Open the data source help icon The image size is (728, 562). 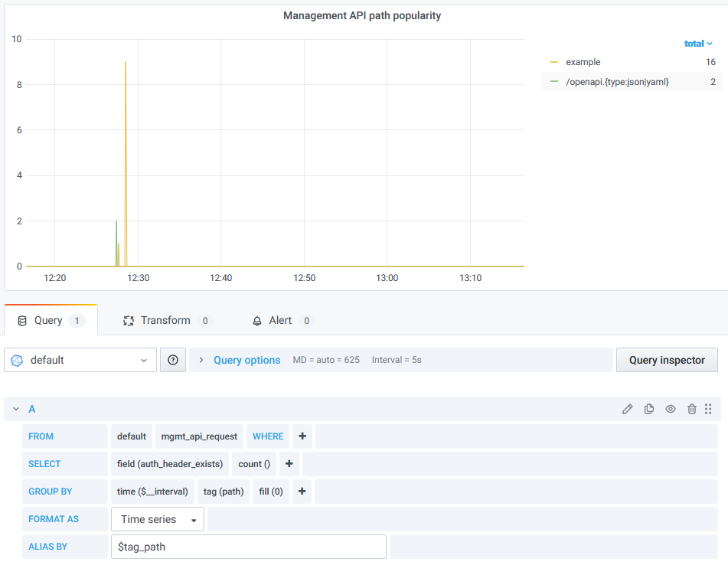[173, 360]
